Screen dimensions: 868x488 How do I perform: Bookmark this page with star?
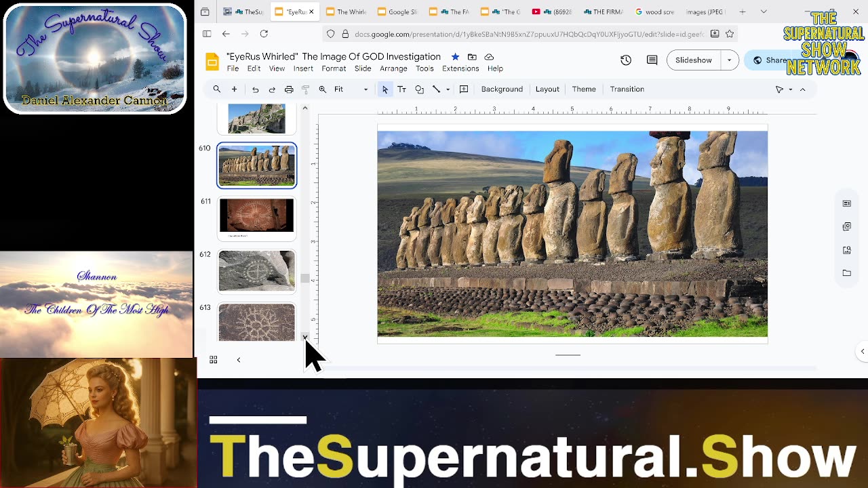(730, 34)
